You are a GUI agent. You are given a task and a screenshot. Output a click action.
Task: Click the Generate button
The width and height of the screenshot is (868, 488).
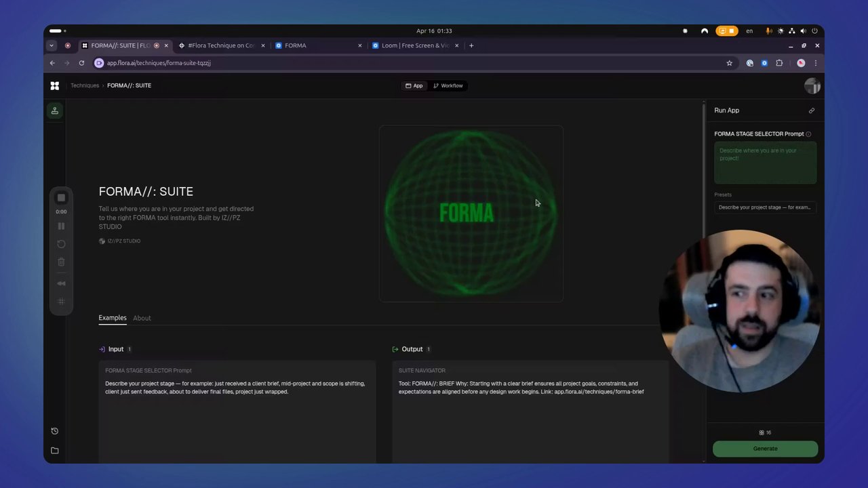click(765, 449)
